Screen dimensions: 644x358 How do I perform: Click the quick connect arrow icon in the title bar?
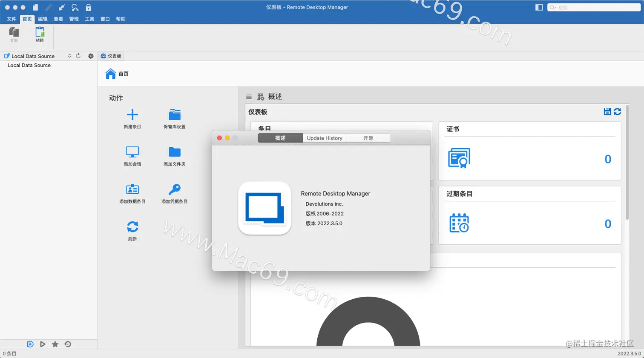tap(62, 7)
